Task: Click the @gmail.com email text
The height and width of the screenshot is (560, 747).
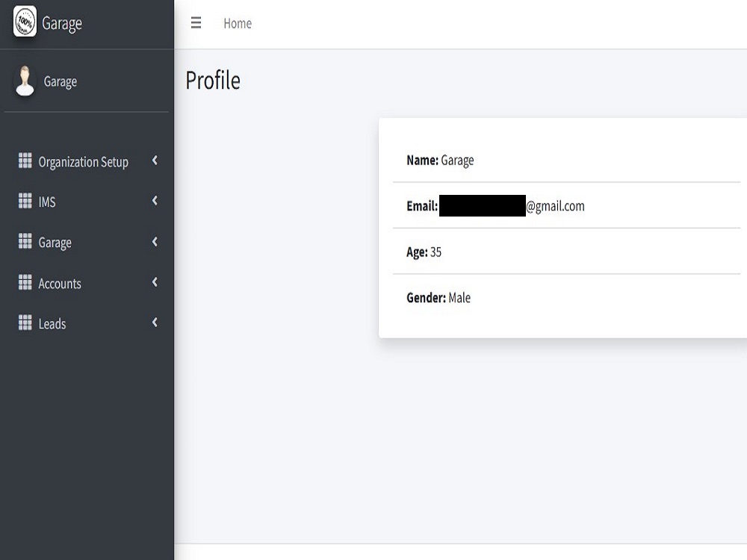Action: (x=556, y=206)
